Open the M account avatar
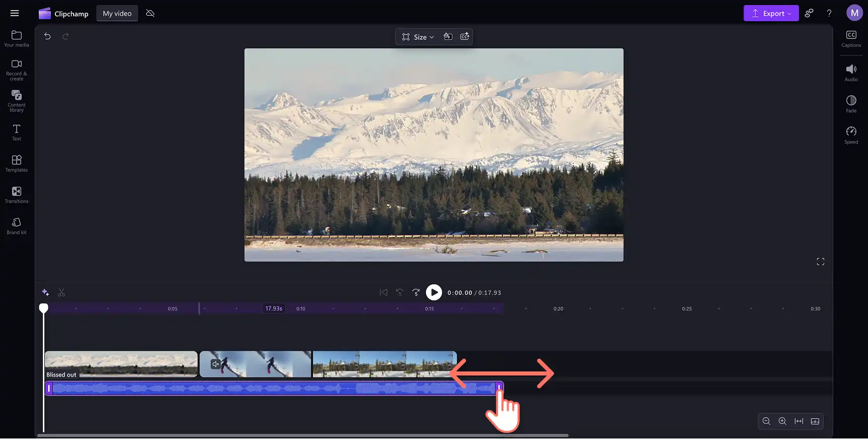 click(x=854, y=13)
